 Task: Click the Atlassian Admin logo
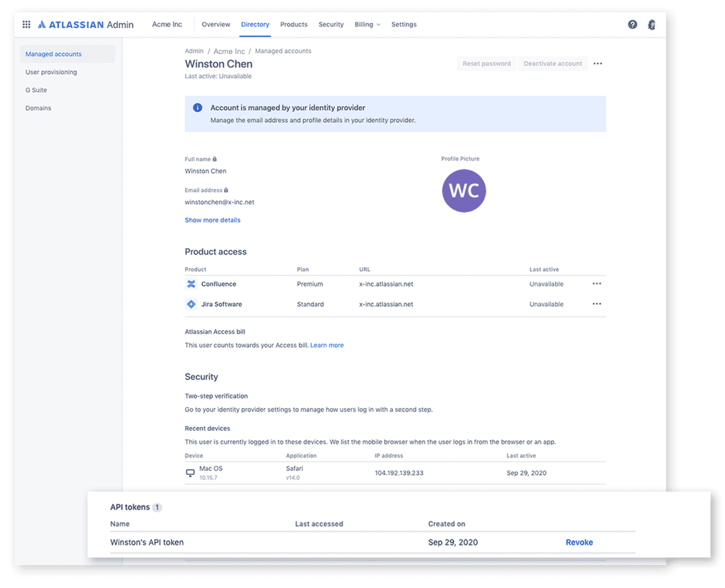coord(86,25)
